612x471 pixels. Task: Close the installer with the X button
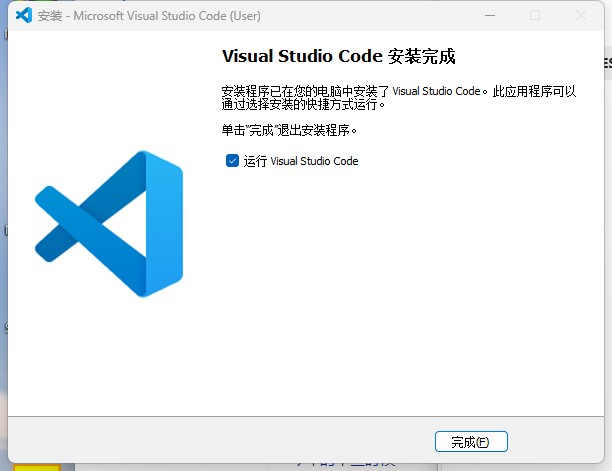581,16
